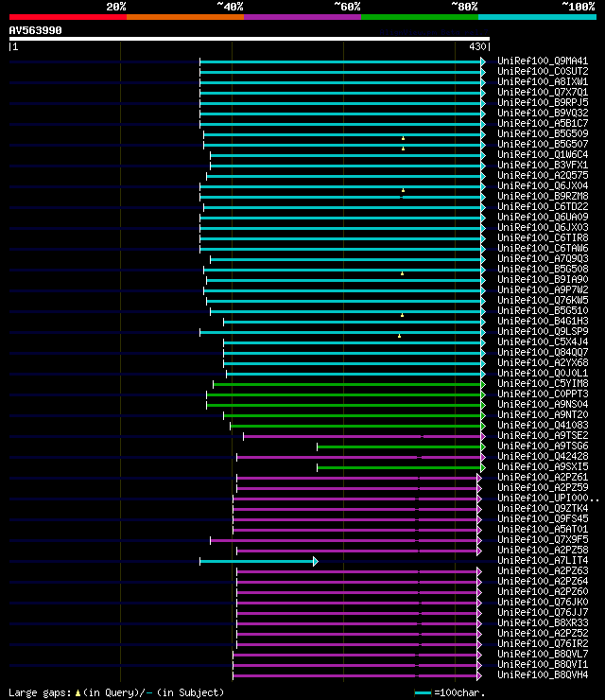
Task: Select the UniRef100_B5G509 label
Action: [543, 133]
